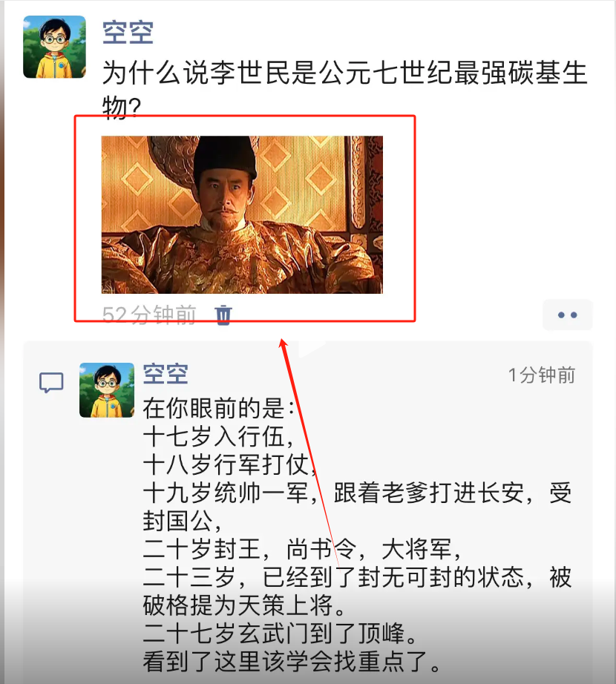616x684 pixels.
Task: Click commenter name 空空 in the comment
Action: (166, 374)
